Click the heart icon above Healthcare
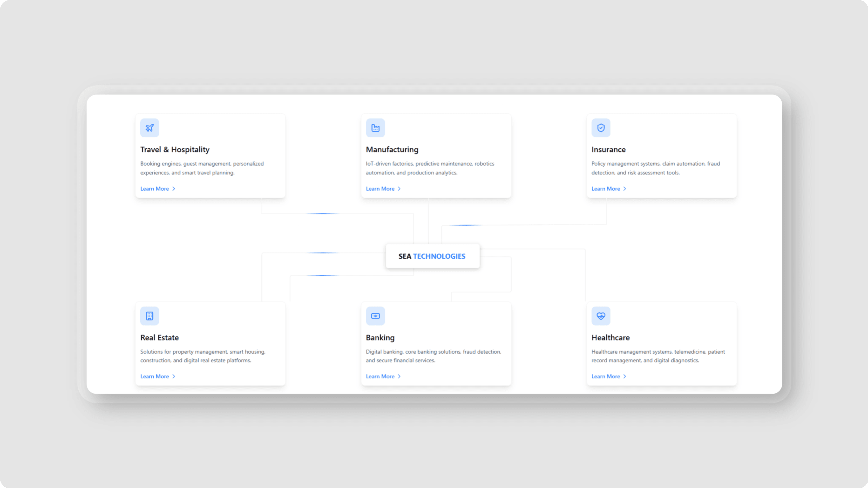 pyautogui.click(x=601, y=316)
